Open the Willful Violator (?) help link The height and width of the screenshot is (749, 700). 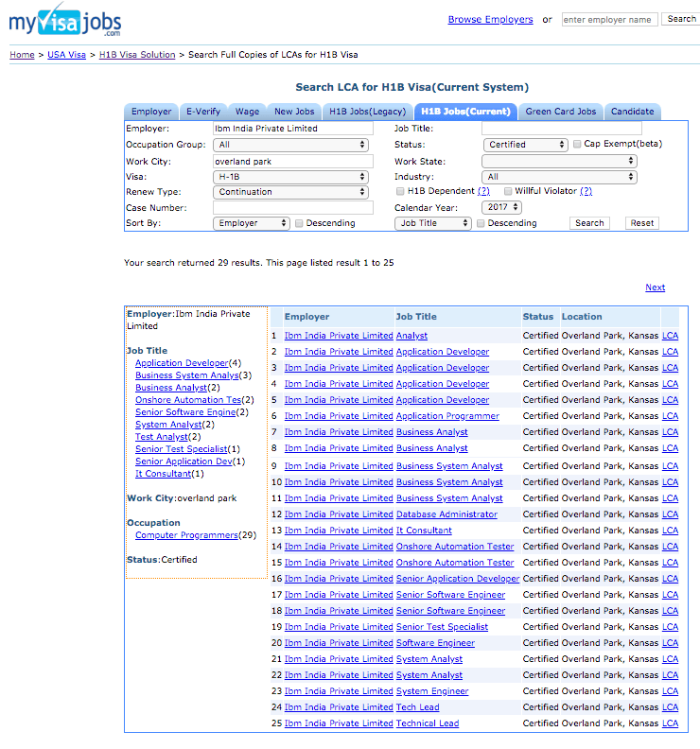click(586, 191)
